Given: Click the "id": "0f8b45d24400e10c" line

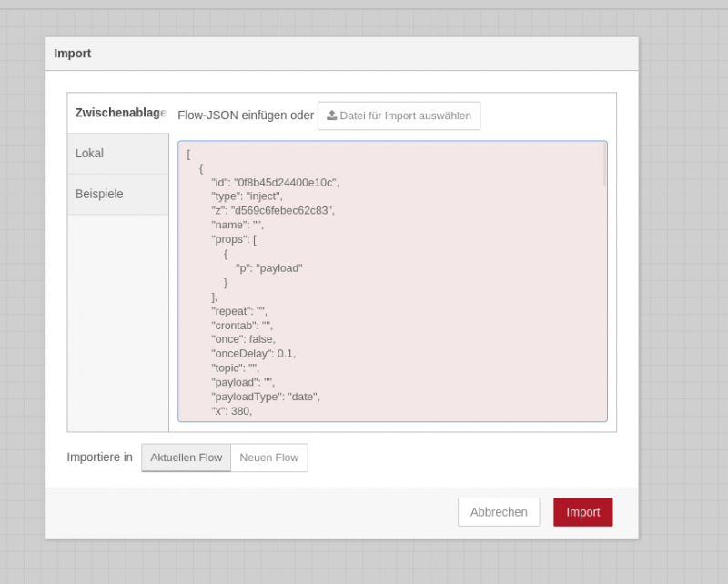Looking at the screenshot, I should (x=276, y=183).
